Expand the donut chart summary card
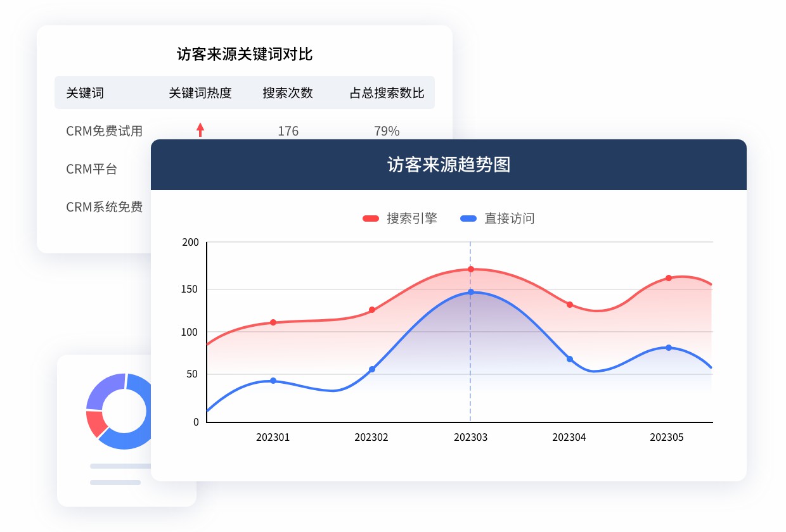 [126, 431]
